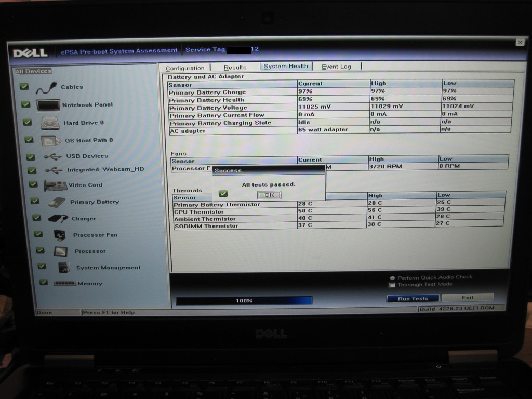Image resolution: width=532 pixels, height=399 pixels.
Task: Click the Primary Battery Thermistor row label
Action: [x=217, y=205]
